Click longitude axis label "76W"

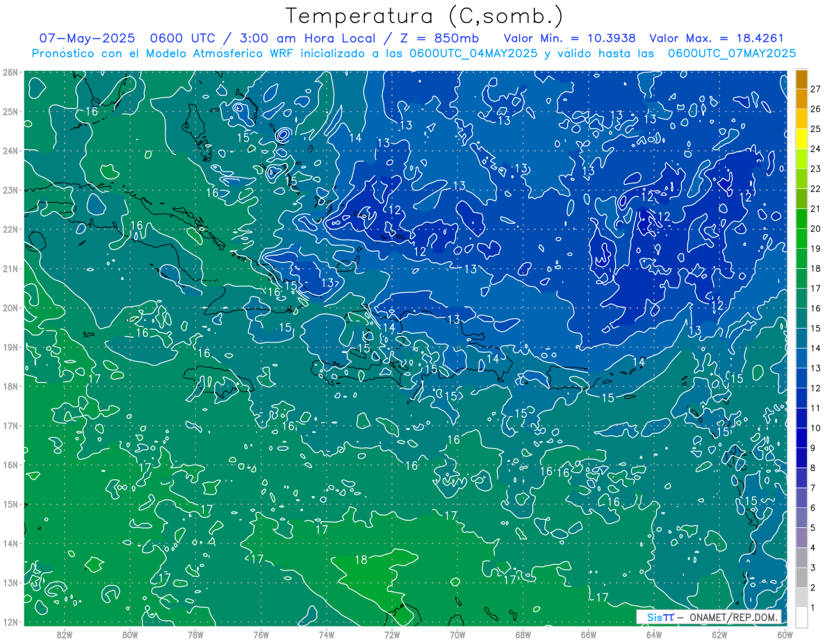pyautogui.click(x=261, y=634)
